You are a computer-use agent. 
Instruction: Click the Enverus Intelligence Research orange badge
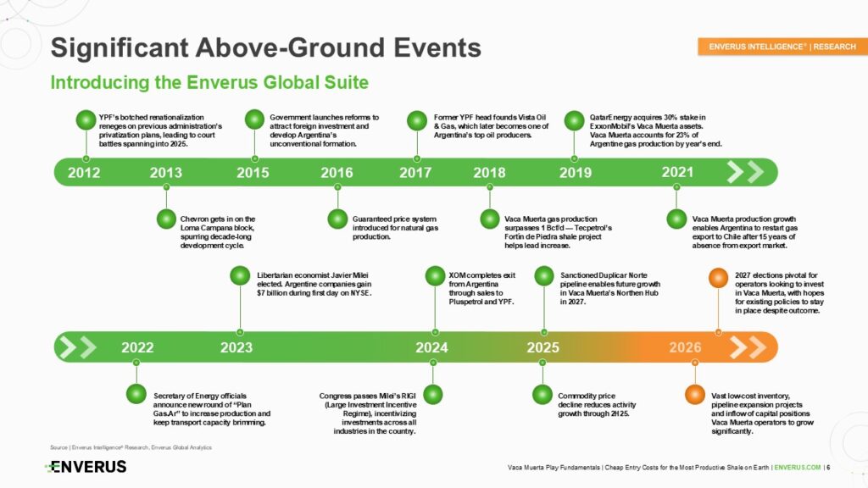(x=782, y=47)
